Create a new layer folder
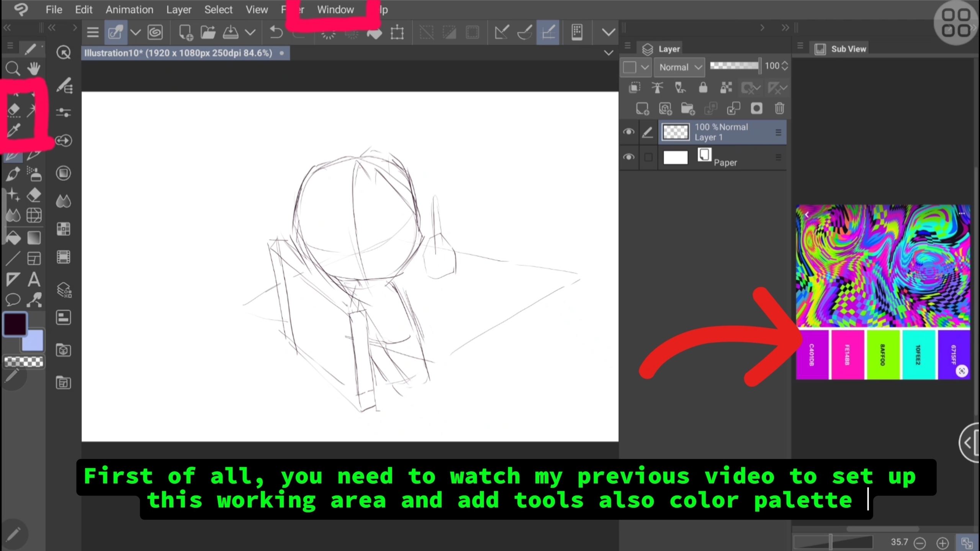The width and height of the screenshot is (980, 551). click(688, 108)
